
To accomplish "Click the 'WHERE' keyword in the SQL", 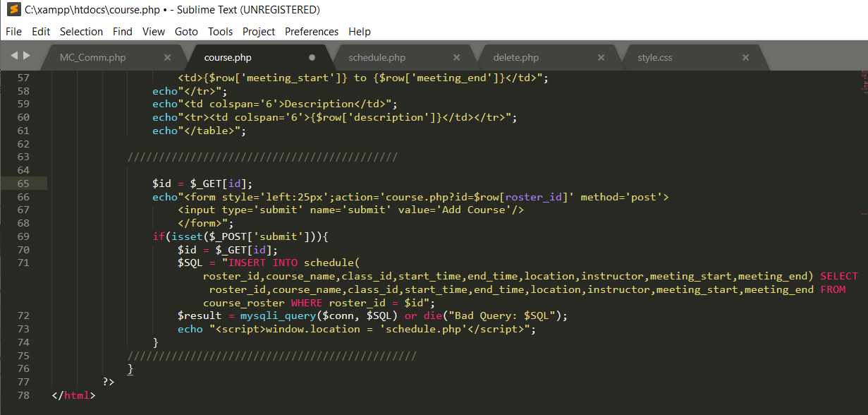I will click(307, 303).
